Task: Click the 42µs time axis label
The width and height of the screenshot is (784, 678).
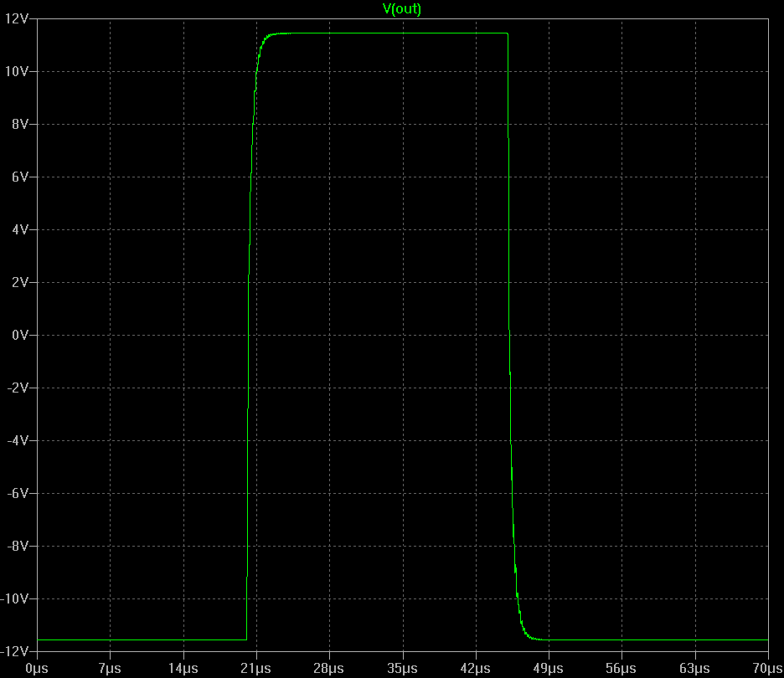Action: [x=476, y=669]
